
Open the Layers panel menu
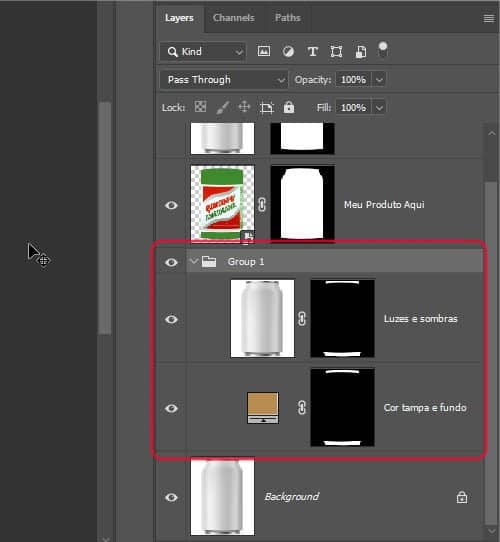pyautogui.click(x=489, y=19)
